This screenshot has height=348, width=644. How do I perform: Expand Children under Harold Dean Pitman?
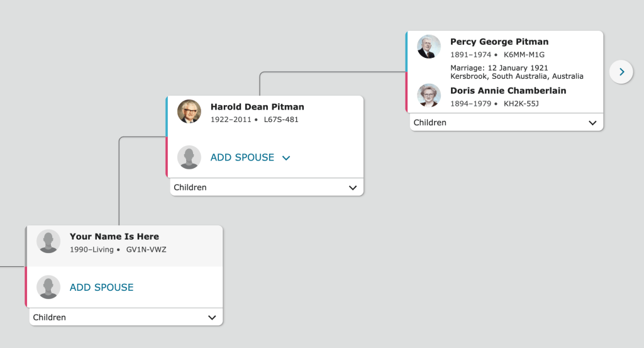pos(352,188)
